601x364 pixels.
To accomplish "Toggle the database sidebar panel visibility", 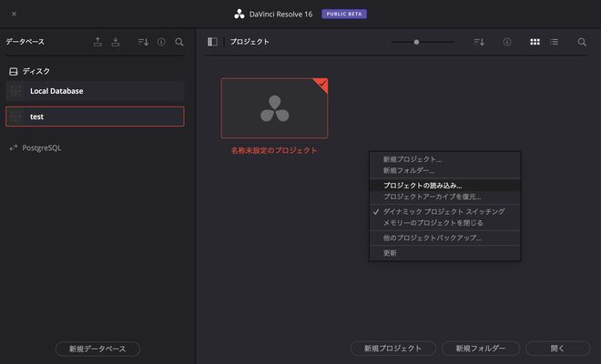I will pos(212,42).
